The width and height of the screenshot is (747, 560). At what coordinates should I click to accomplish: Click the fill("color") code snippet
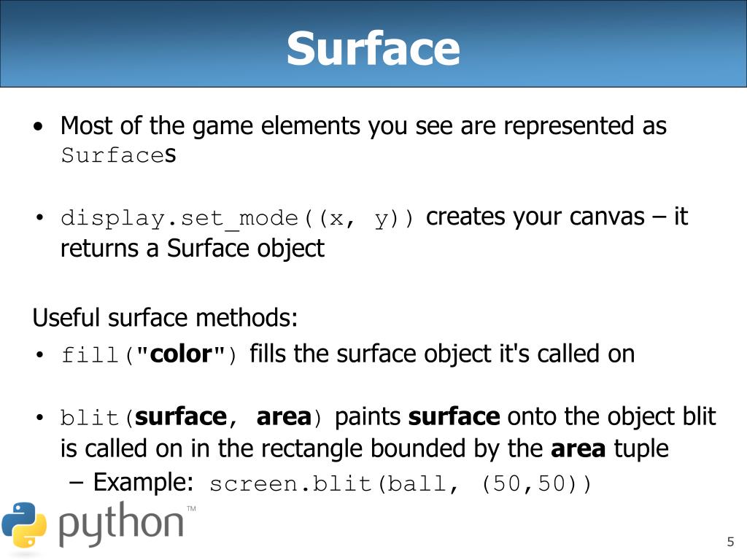(x=149, y=355)
